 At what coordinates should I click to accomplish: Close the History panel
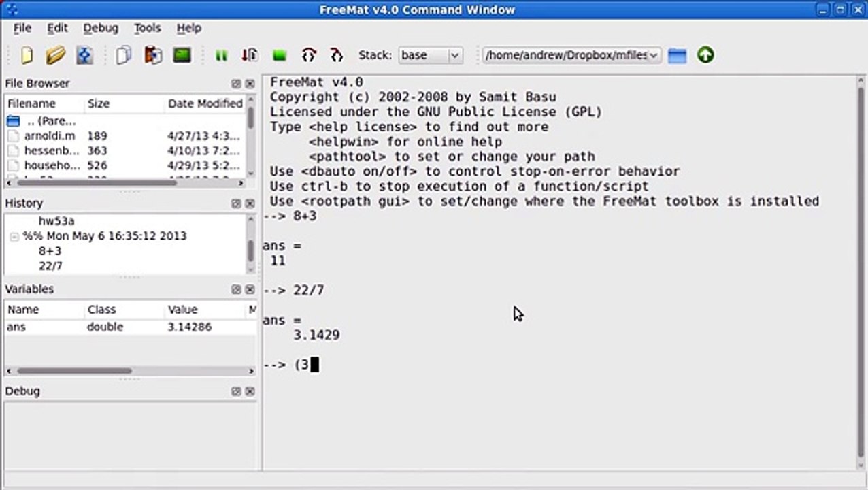(250, 203)
